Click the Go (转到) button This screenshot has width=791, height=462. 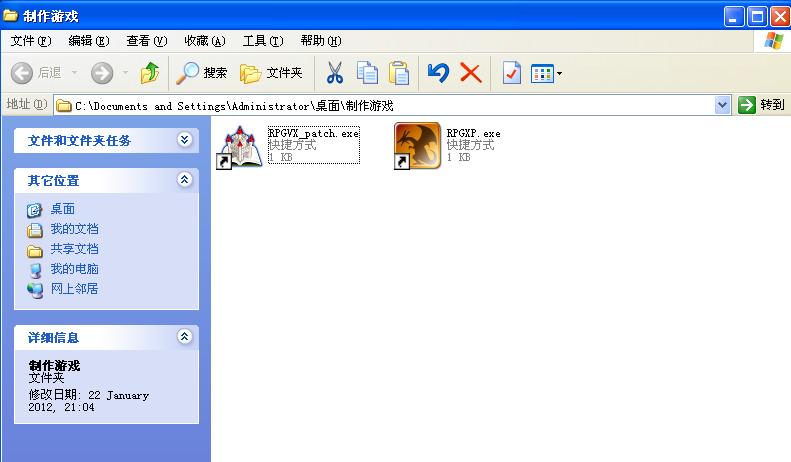pos(761,105)
